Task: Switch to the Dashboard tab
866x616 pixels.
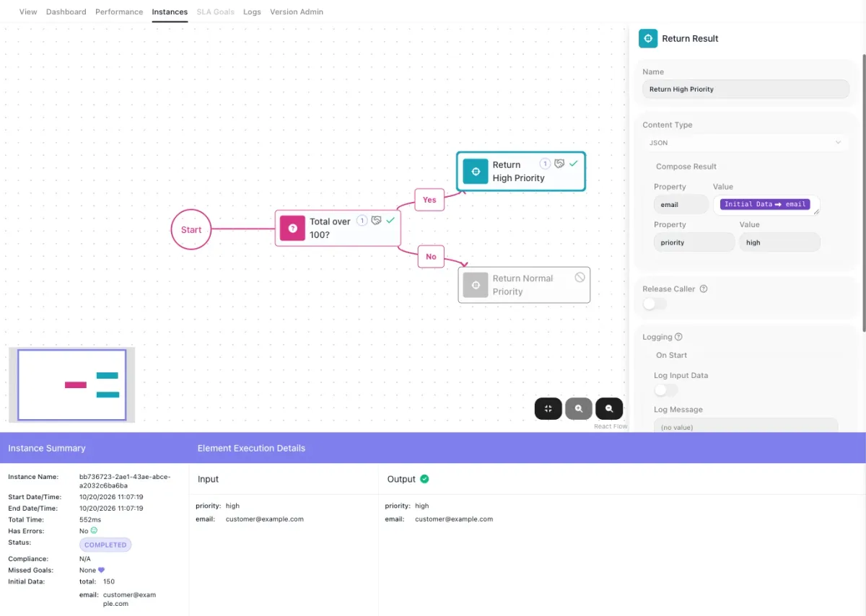Action: coord(66,12)
